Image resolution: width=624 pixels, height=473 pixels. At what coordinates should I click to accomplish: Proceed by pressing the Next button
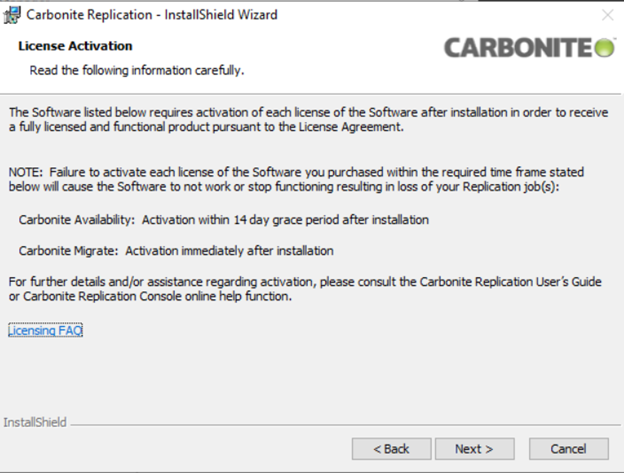pyautogui.click(x=474, y=449)
